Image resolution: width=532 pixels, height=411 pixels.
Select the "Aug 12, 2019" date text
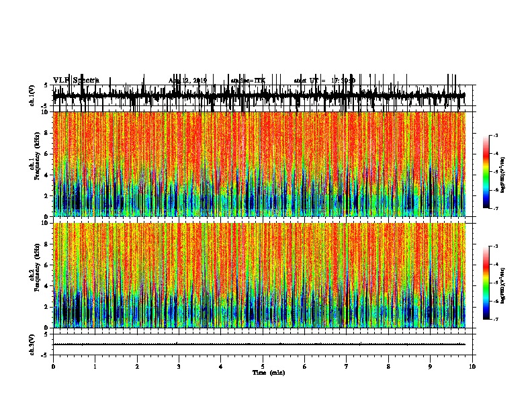click(187, 81)
